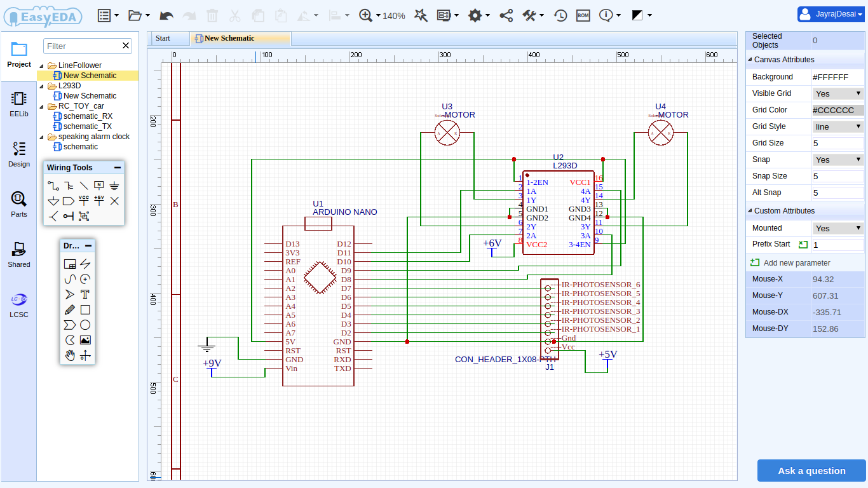The height and width of the screenshot is (488, 868).
Task: Open the Visible Grid dropdown
Action: pos(837,93)
